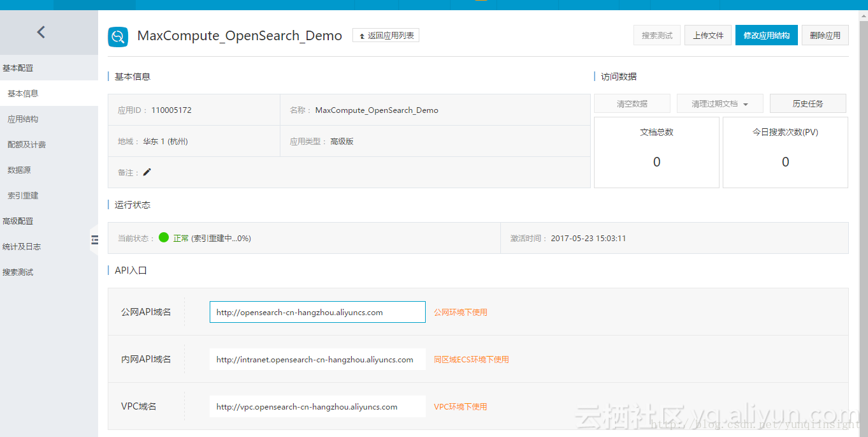Expand the 基本配置 sidebar section
Screen dimensions: 868x437
pyautogui.click(x=18, y=68)
